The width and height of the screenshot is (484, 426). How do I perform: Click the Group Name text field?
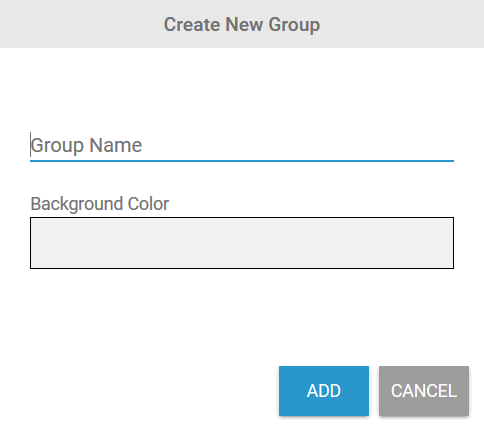click(242, 146)
